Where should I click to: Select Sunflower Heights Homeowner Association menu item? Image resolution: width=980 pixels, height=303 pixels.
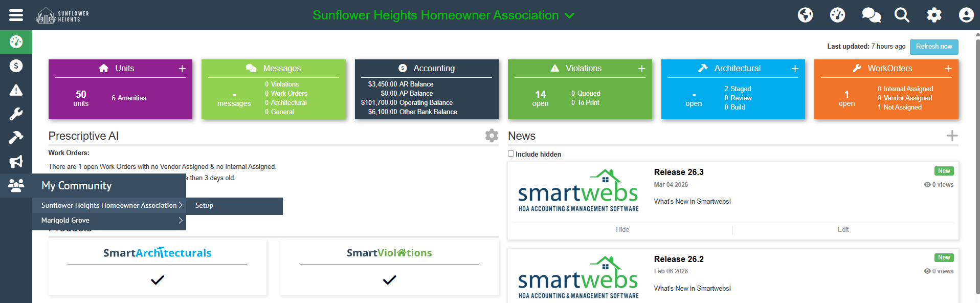[109, 206]
